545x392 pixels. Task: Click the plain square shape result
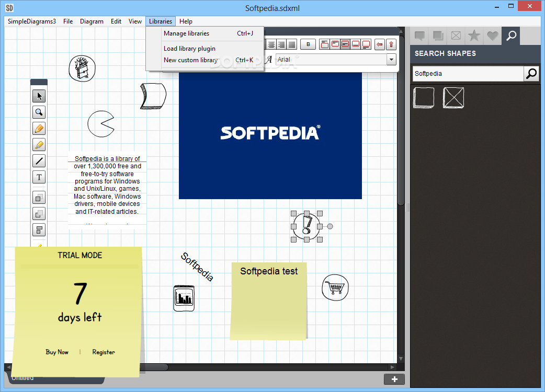tap(424, 98)
